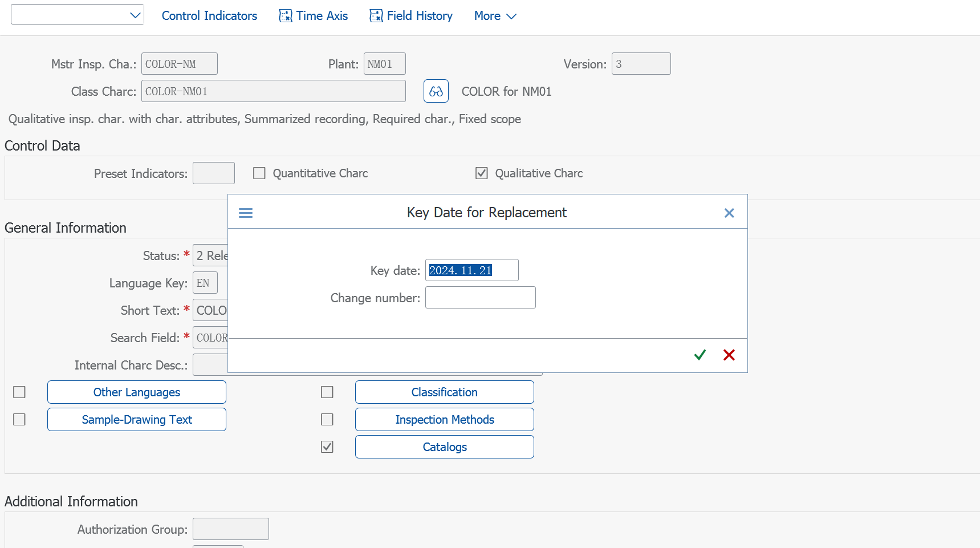Click the Time Axis icon
980x548 pixels.
point(285,16)
